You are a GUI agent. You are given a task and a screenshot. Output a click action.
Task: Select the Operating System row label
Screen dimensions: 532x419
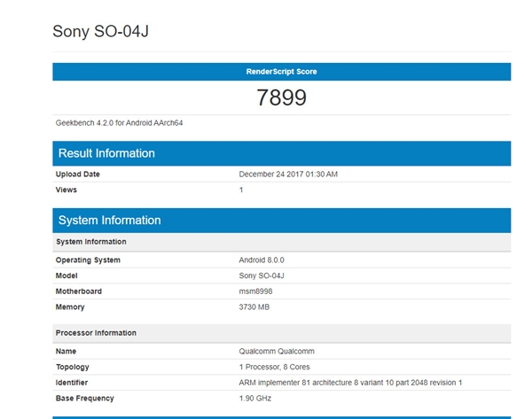88,260
